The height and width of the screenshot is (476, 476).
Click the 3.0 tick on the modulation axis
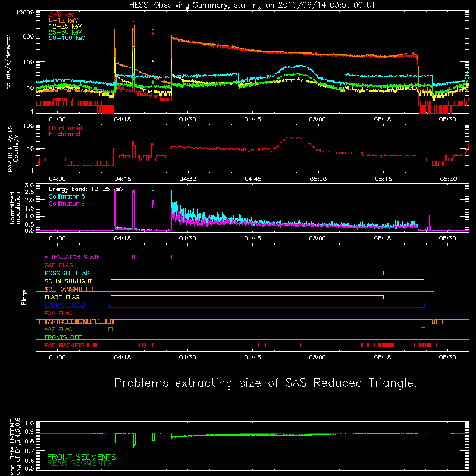coord(29,186)
